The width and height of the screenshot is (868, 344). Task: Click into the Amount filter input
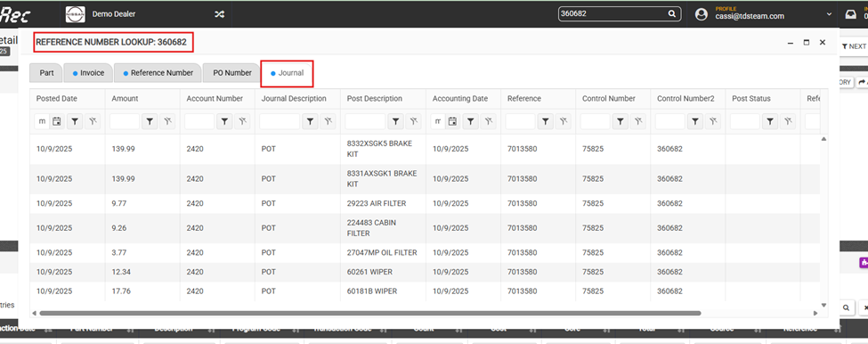pyautogui.click(x=125, y=121)
